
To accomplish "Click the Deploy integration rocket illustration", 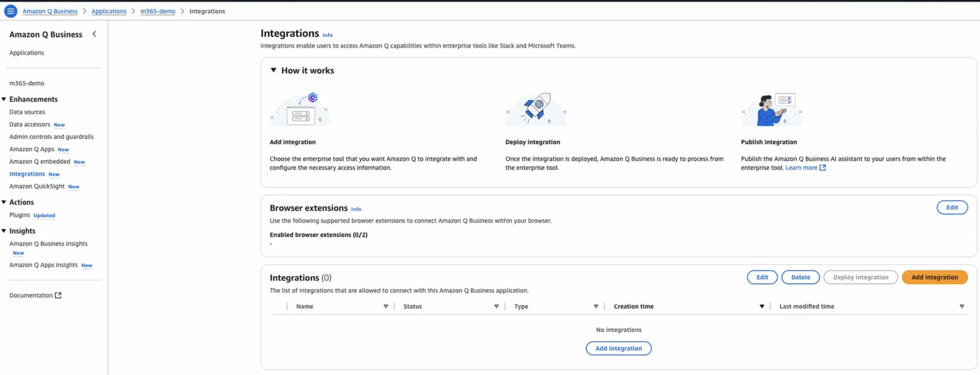I will pyautogui.click(x=536, y=109).
